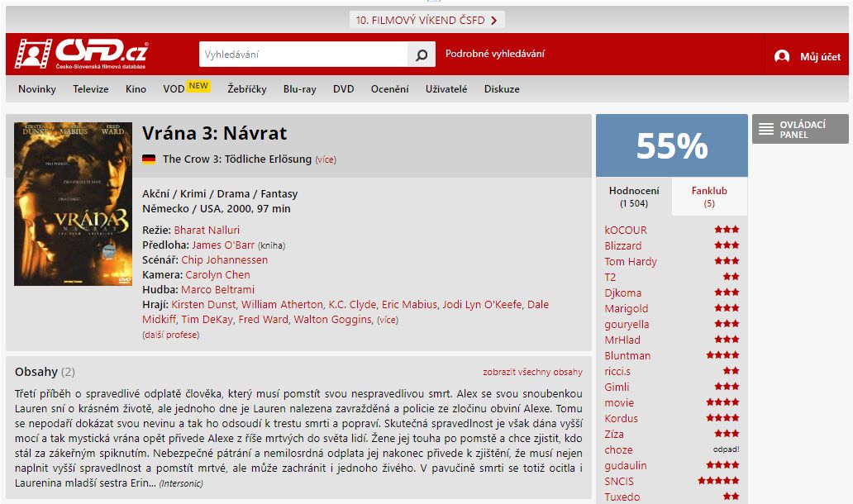Screen dimensions: 853x504
Task: Open the Žebříčky menu item
Action: pyautogui.click(x=247, y=89)
